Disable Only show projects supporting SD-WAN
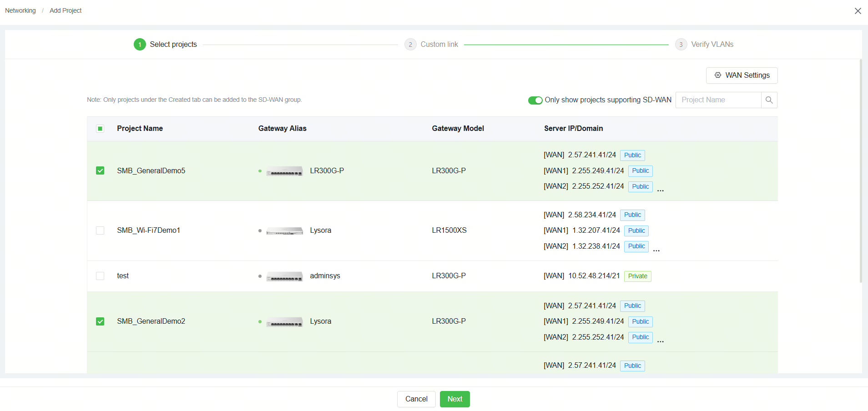Screen dimensions: 868x411 point(535,100)
